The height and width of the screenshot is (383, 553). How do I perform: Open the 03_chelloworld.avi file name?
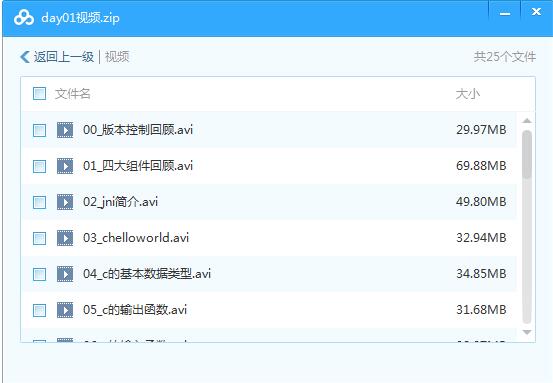click(136, 238)
